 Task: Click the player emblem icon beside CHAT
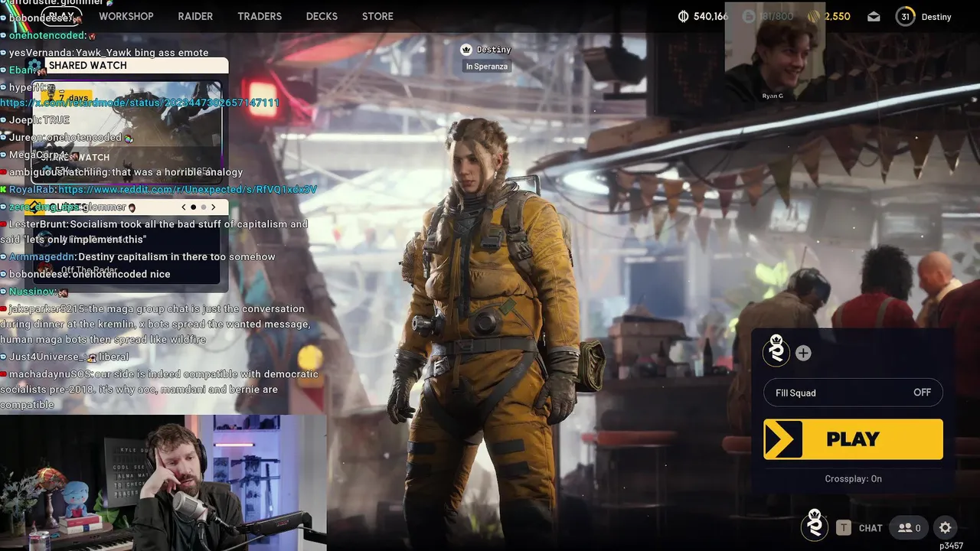815,526
